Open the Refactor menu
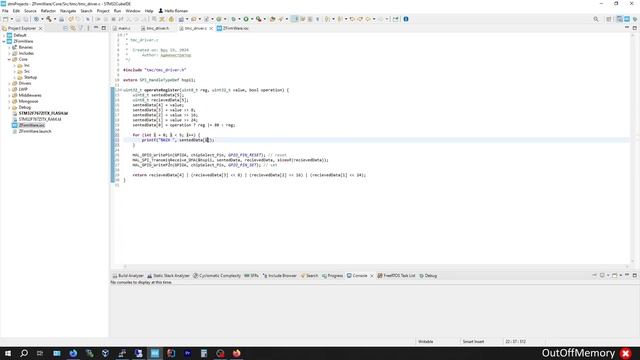 tap(48, 11)
